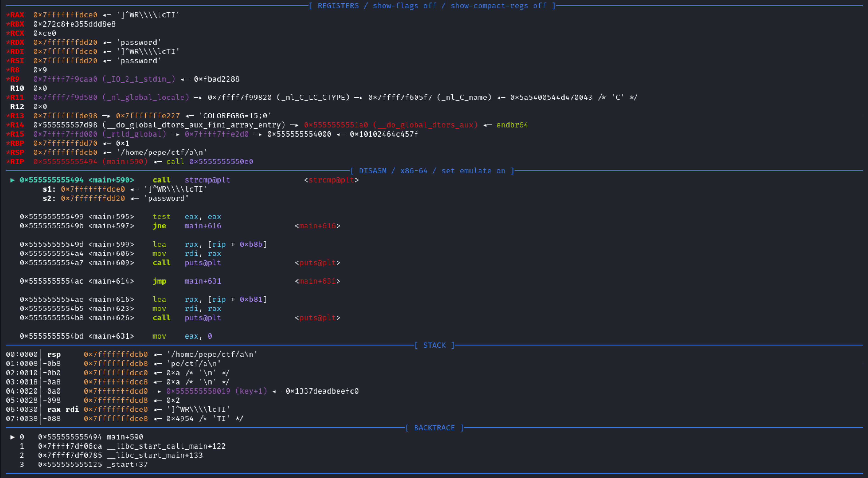
Task: Click the _IO_2_1_stdin_ symbol in R9
Action: point(139,79)
